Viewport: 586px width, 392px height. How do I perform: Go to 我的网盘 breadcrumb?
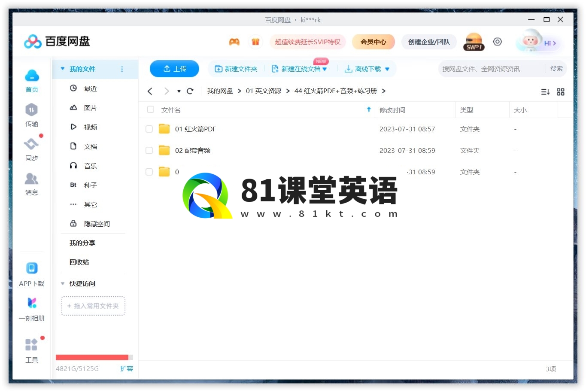pos(220,91)
